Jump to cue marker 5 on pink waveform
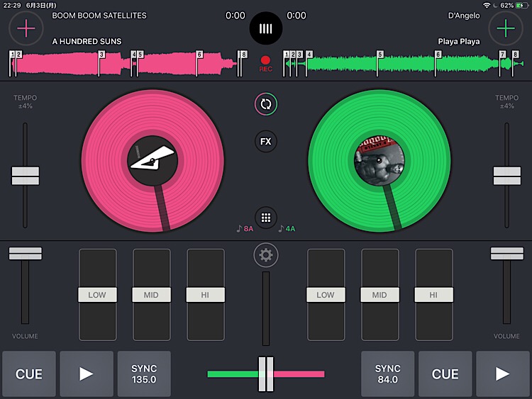This screenshot has width=532, height=399. pyautogui.click(x=140, y=55)
